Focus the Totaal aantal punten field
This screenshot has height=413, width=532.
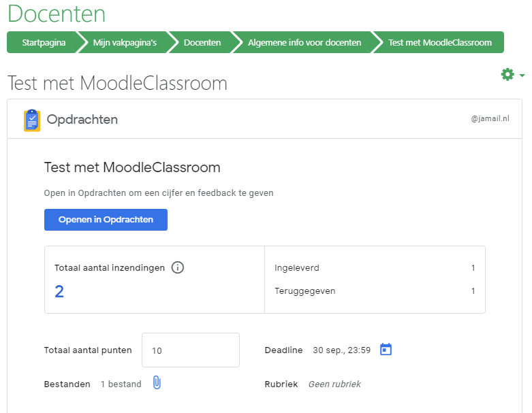point(191,350)
